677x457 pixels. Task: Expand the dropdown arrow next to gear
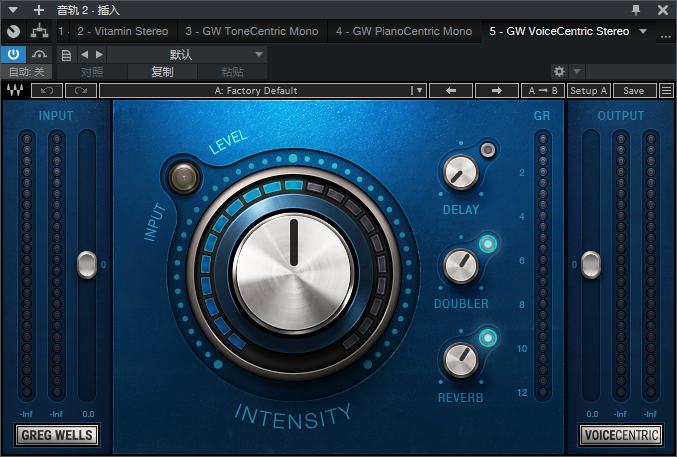(577, 71)
